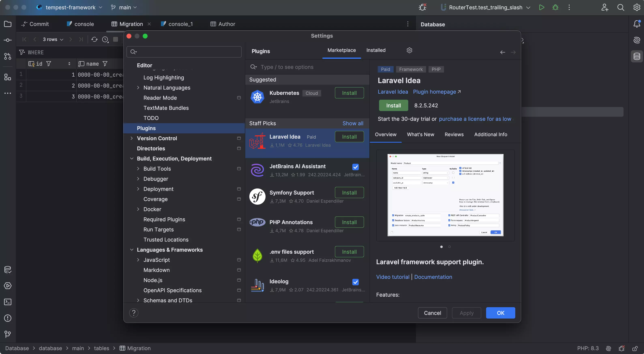Expand the Version Control settings node
The image size is (644, 354).
click(x=132, y=138)
